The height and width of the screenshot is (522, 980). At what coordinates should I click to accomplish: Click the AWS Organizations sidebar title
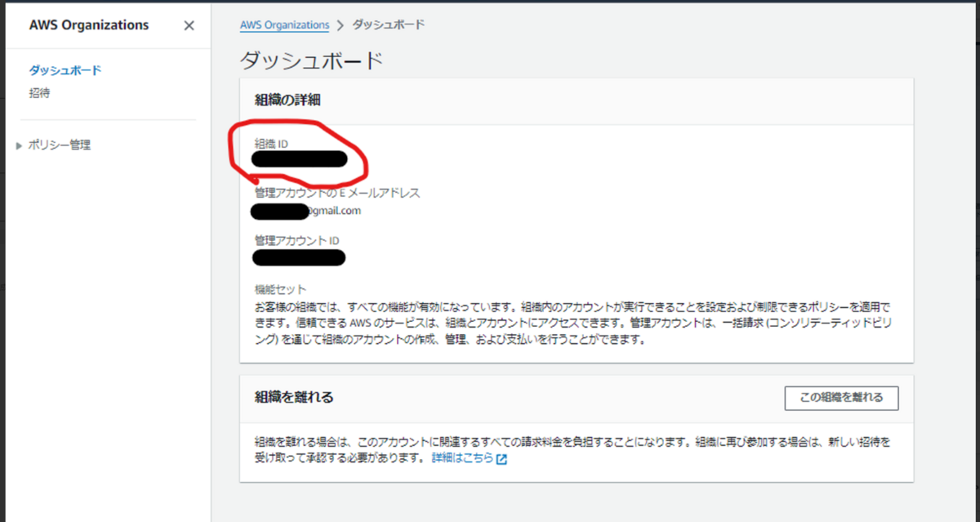pyautogui.click(x=89, y=25)
